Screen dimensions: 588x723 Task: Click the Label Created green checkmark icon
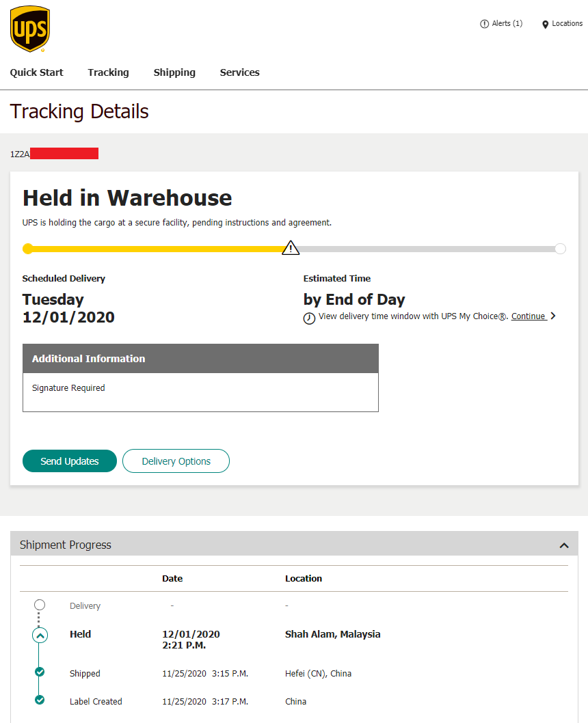point(40,700)
